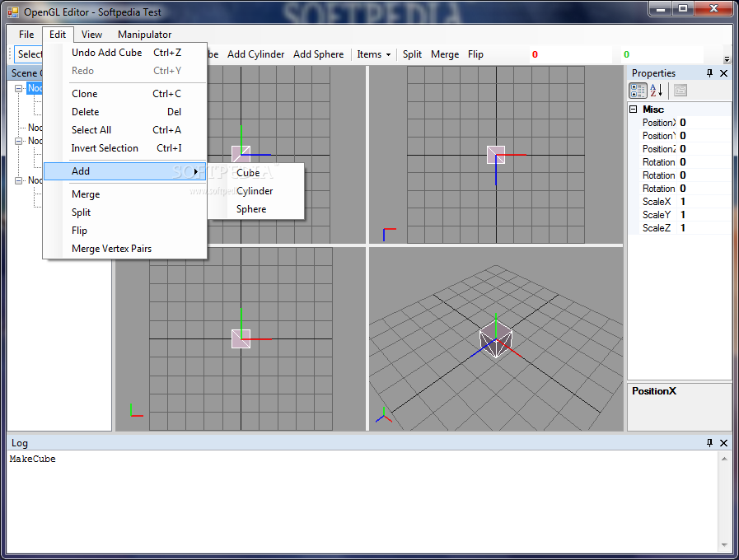Edit the ScaleZ value field
The height and width of the screenshot is (560, 739).
[704, 228]
